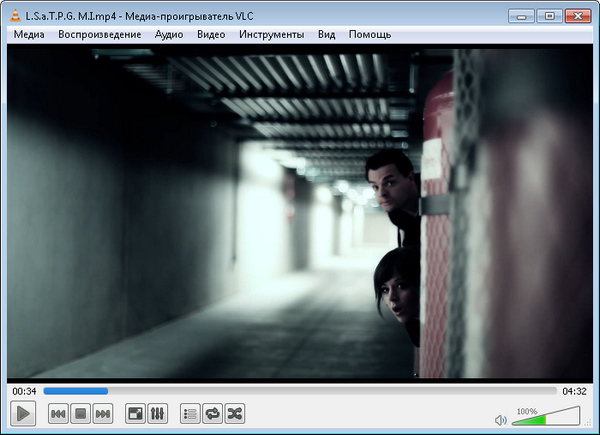Image resolution: width=600 pixels, height=435 pixels.
Task: Toggle loop repeat mode
Action: pos(212,413)
